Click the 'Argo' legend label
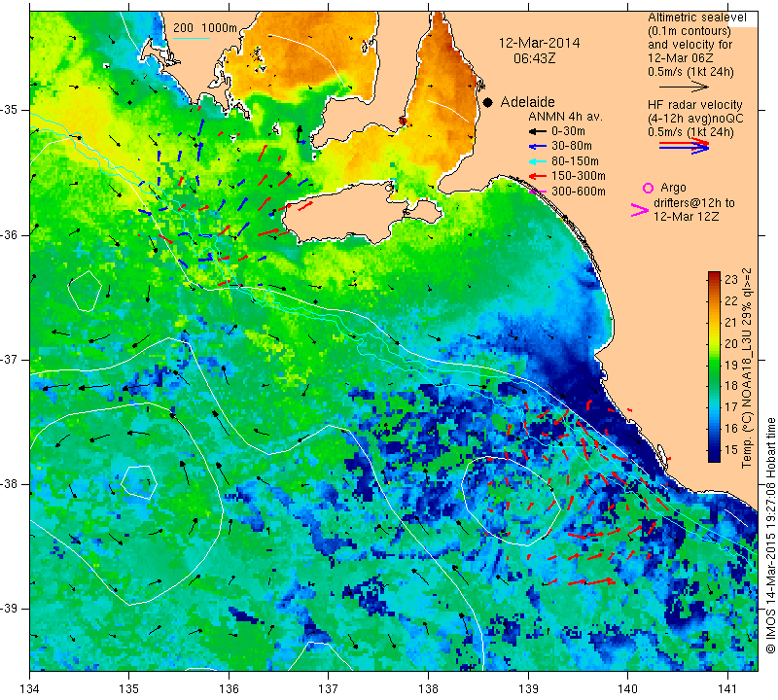The width and height of the screenshot is (778, 700). 673,188
